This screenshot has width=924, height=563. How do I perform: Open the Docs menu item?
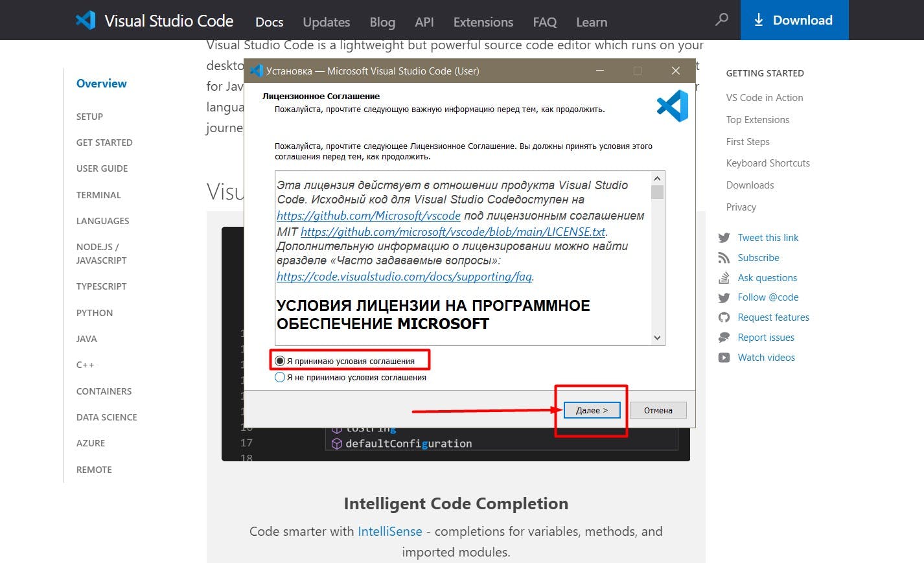(269, 22)
